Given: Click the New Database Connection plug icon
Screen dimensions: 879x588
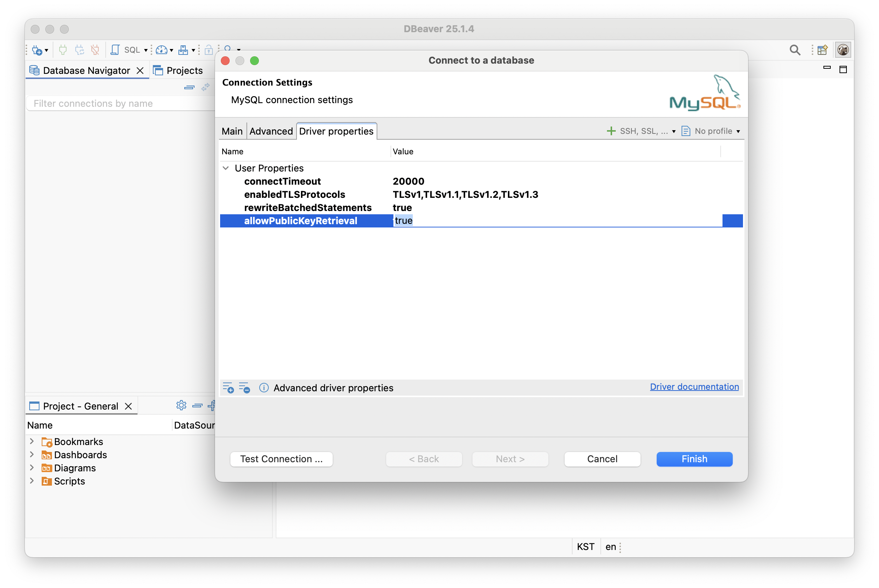Looking at the screenshot, I should pos(37,50).
